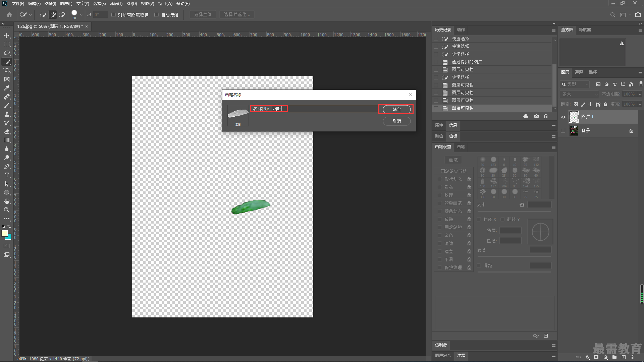
Task: Click the Share icon at top right
Action: click(x=638, y=15)
